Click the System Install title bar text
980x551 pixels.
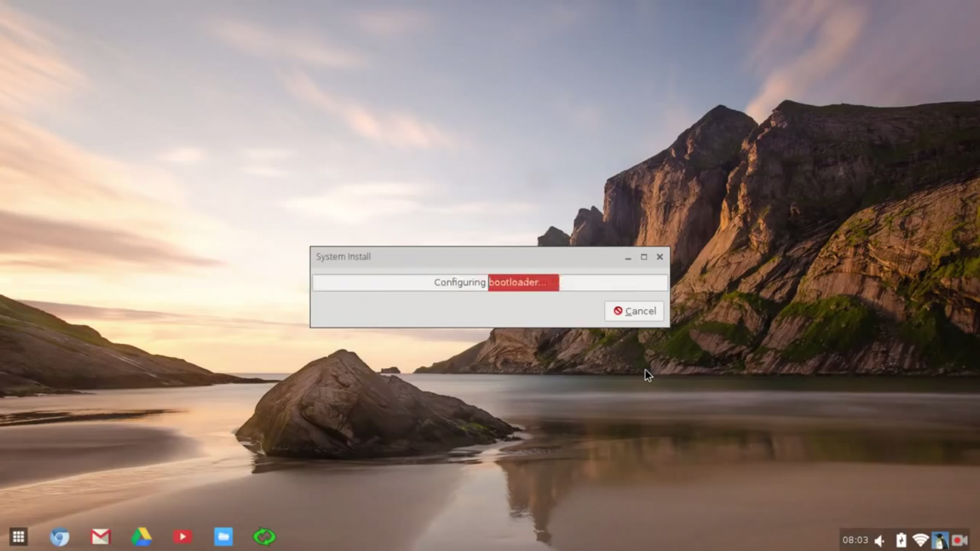click(343, 257)
